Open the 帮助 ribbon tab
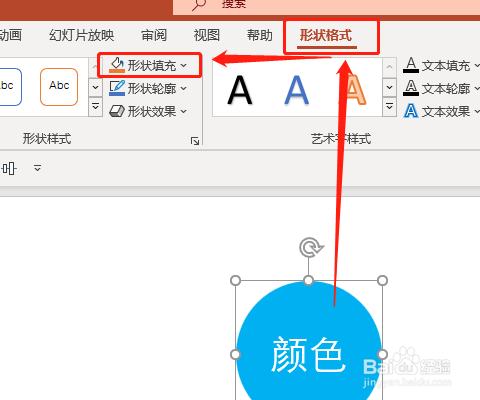This screenshot has height=400, width=480. coord(260,35)
